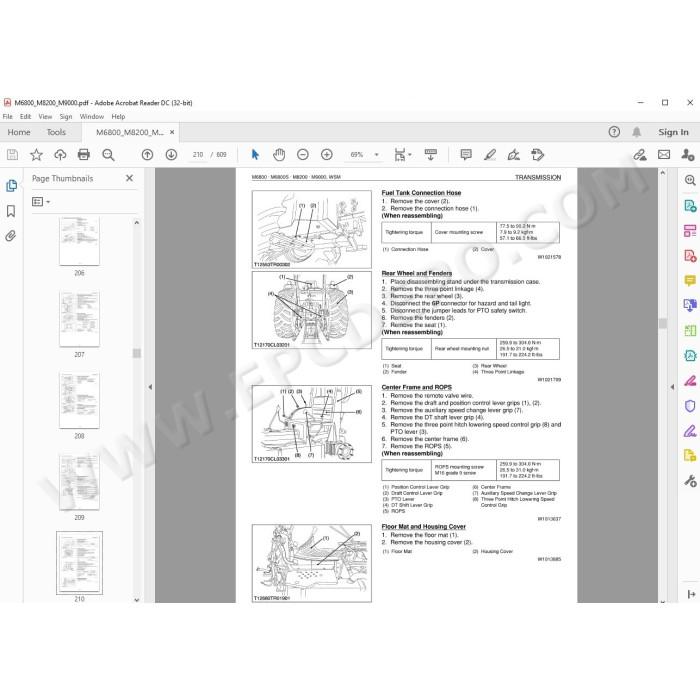Image resolution: width=700 pixels, height=700 pixels.
Task: Select page 206 thumbnail
Action: (x=79, y=241)
